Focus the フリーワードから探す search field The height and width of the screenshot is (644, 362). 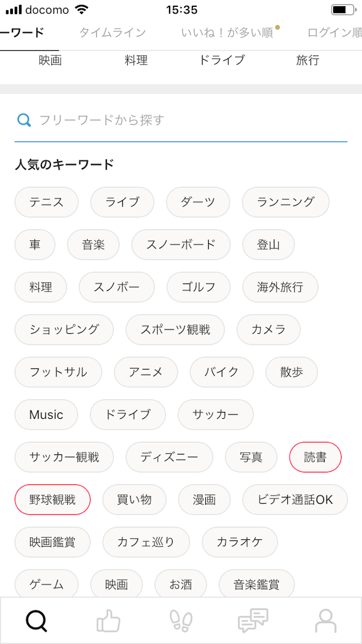(187, 120)
